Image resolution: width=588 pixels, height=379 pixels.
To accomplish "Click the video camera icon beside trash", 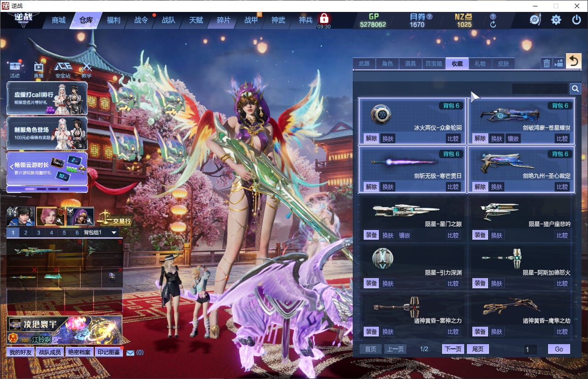I will point(559,63).
